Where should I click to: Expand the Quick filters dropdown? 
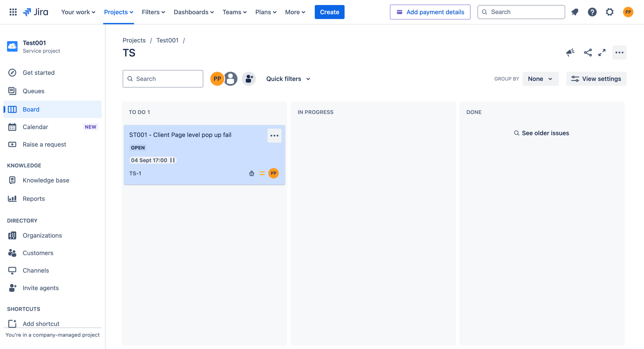point(288,79)
